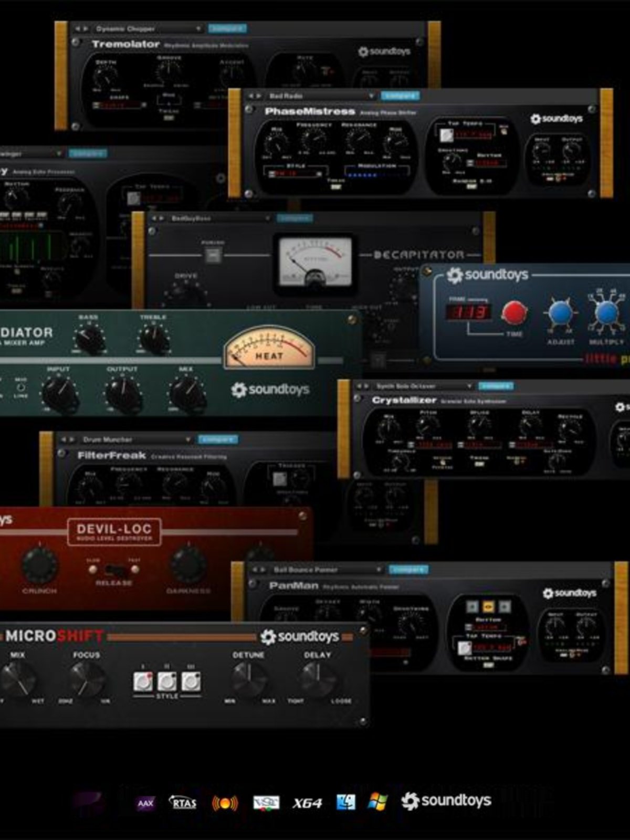Image resolution: width=630 pixels, height=840 pixels.
Task: Click Compare button on FilterFreak
Action: click(x=217, y=439)
